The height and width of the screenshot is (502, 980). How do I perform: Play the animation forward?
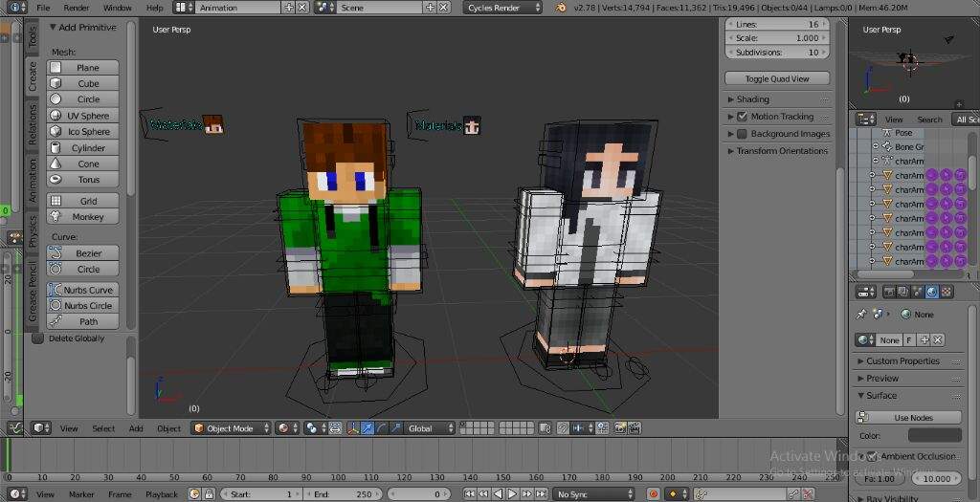click(512, 494)
